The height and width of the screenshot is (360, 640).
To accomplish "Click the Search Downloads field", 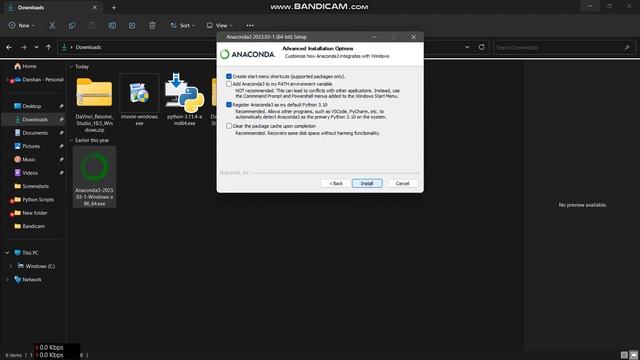I will click(564, 48).
